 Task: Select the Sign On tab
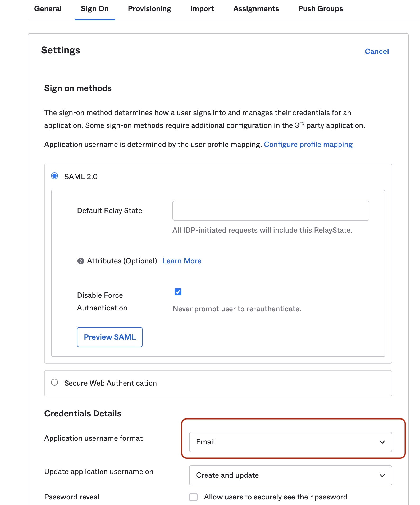95,9
